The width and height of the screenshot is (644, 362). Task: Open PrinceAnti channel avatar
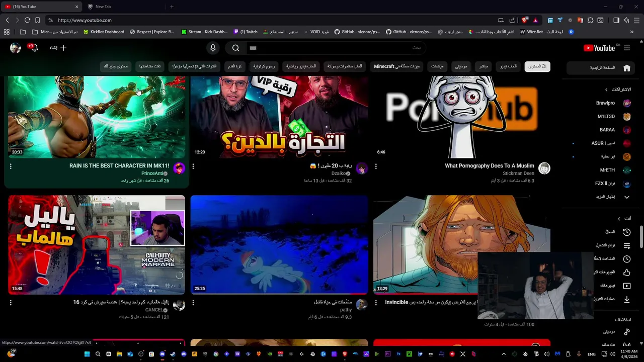(x=179, y=168)
